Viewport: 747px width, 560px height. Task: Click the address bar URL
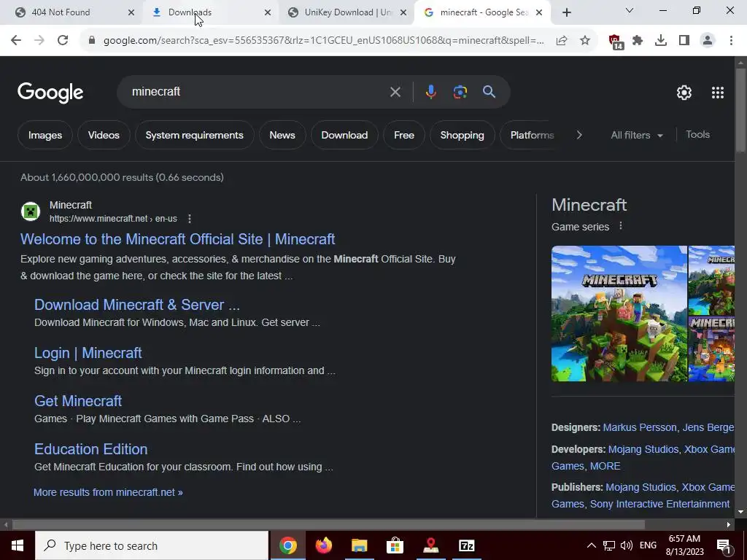[323, 41]
